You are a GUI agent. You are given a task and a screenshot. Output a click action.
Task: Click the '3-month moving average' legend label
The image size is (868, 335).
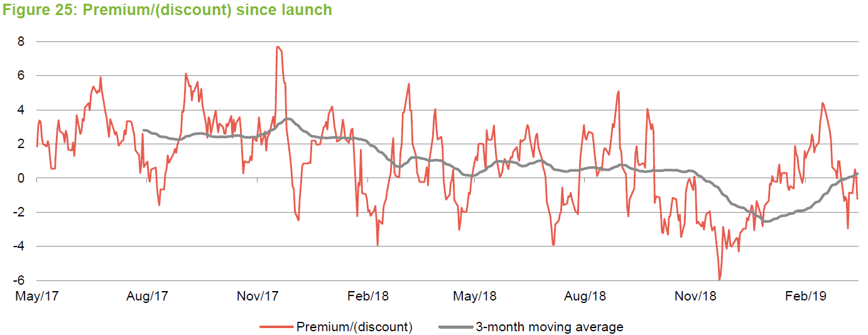(x=550, y=326)
